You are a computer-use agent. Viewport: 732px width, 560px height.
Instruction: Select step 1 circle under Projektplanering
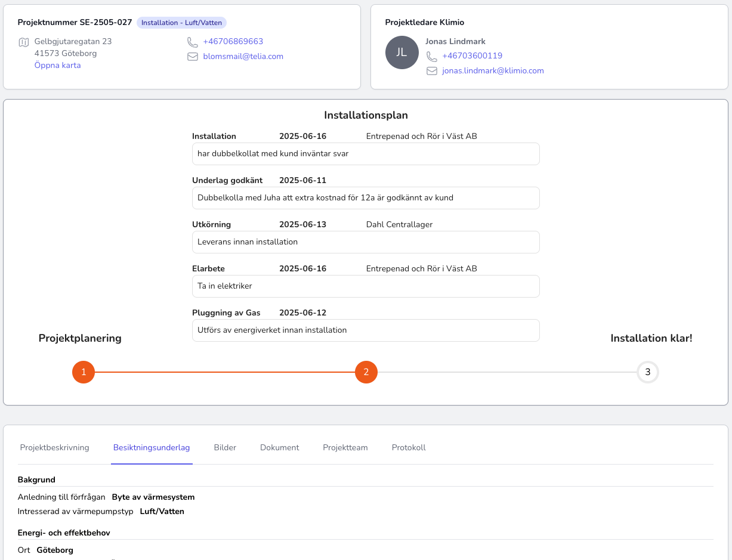84,372
